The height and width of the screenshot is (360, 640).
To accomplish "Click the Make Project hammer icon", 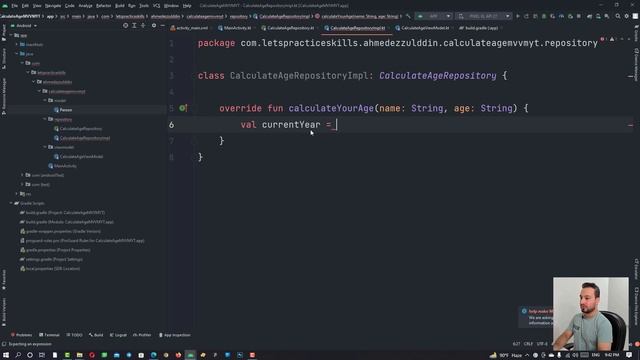I will click(x=408, y=16).
